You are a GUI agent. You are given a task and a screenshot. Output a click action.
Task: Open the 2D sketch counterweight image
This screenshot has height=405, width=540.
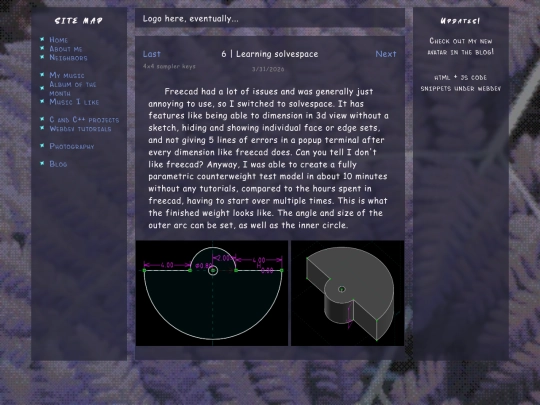(212, 293)
